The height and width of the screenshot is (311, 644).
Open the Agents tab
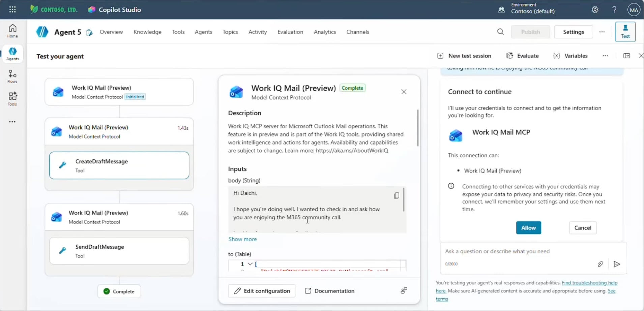(x=203, y=32)
